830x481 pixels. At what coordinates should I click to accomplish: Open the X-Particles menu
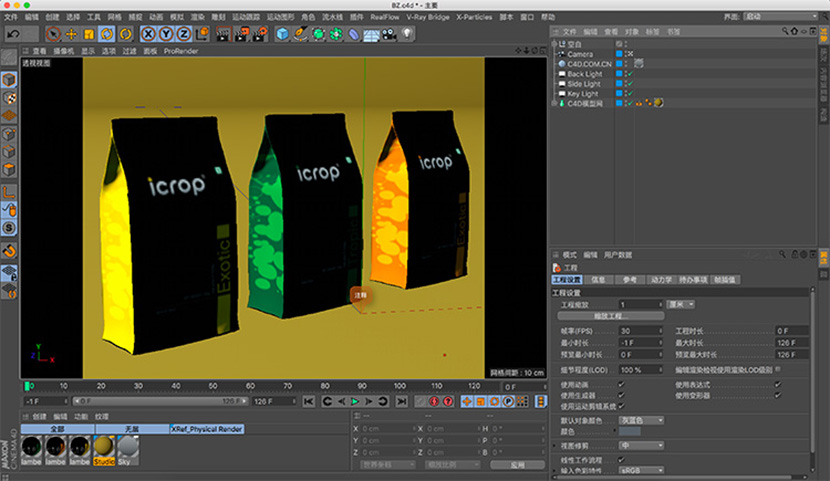474,17
